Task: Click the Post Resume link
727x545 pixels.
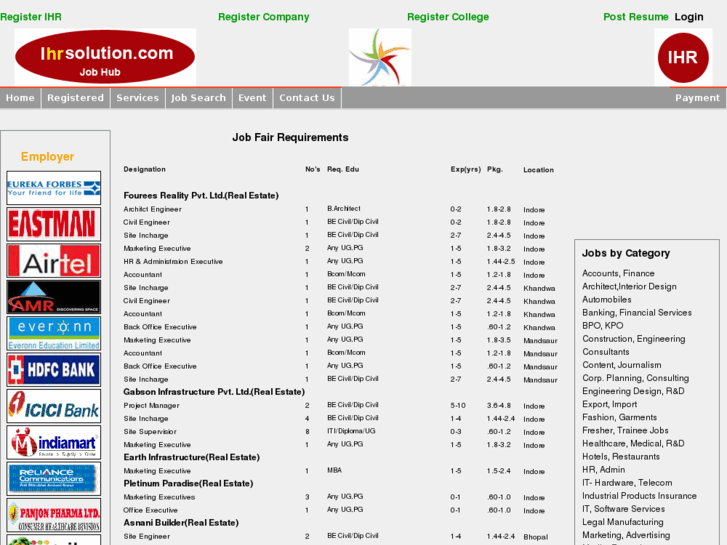Action: 636,17
